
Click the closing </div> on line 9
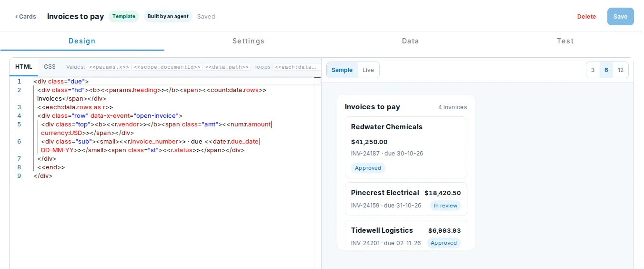43,176
